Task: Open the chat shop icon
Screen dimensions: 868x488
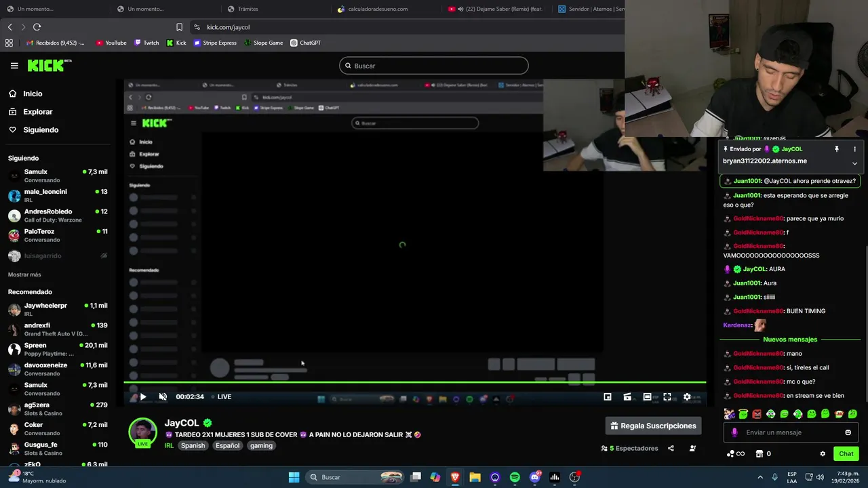Action: click(x=764, y=453)
